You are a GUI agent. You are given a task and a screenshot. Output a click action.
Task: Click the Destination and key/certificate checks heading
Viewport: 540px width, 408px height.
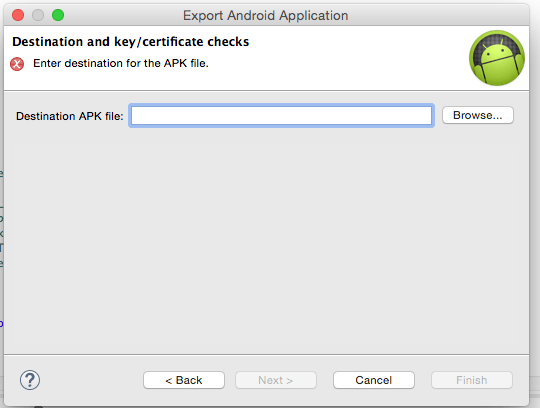[131, 42]
